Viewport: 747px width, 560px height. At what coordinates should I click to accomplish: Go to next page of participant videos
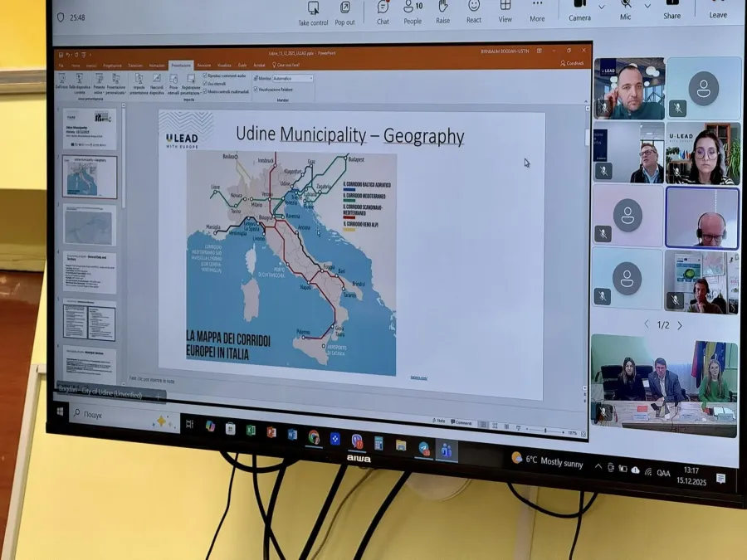point(680,325)
